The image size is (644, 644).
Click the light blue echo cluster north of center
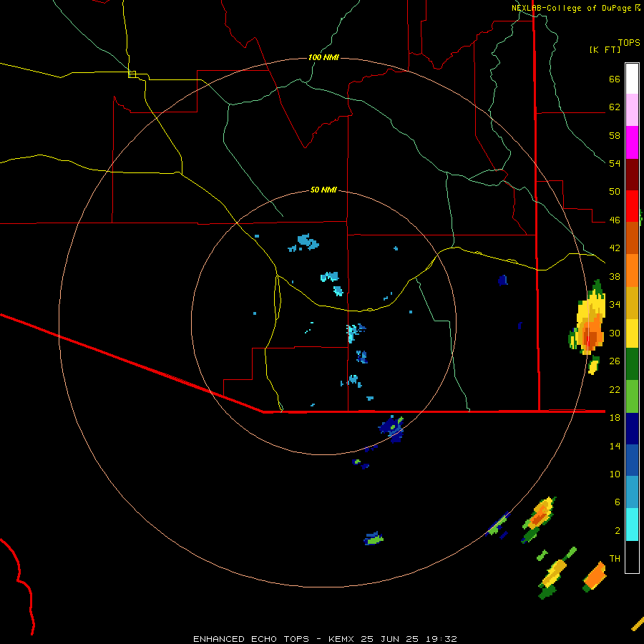[305, 243]
